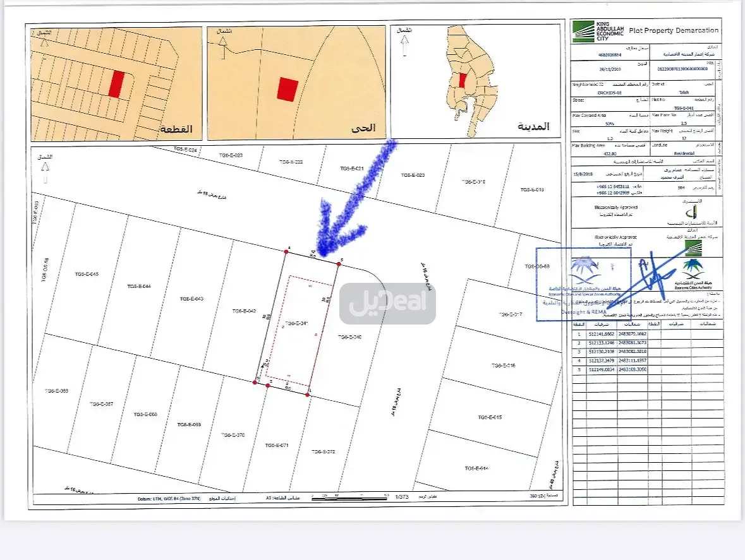Select neighboring plot TG6-E-042
The width and height of the screenshot is (745, 560).
244,311
